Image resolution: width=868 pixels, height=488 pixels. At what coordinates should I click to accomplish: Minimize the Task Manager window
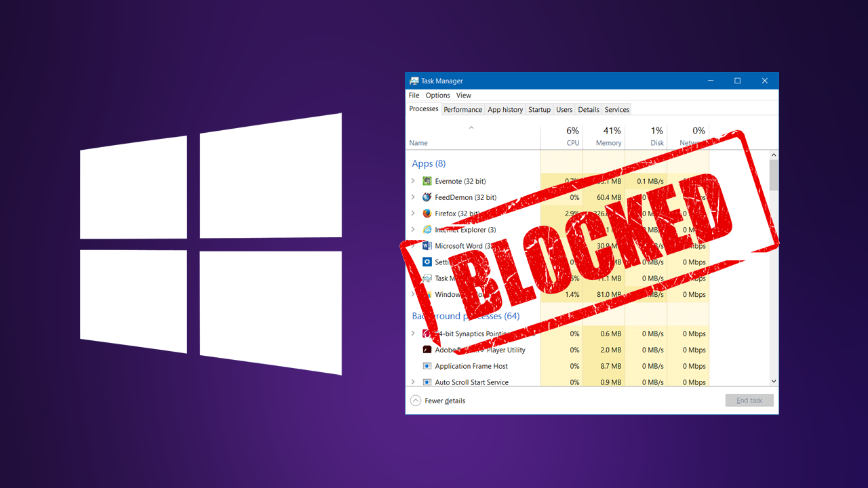[x=710, y=81]
